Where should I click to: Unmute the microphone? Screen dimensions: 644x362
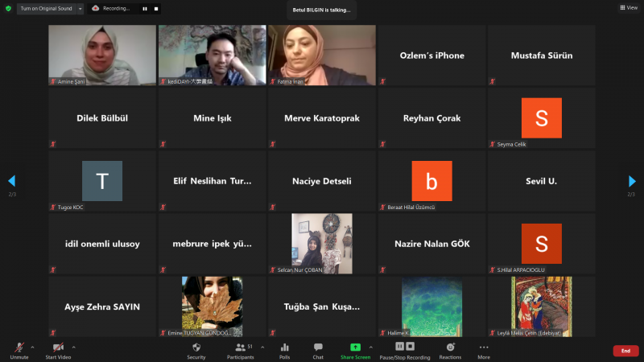(x=19, y=351)
